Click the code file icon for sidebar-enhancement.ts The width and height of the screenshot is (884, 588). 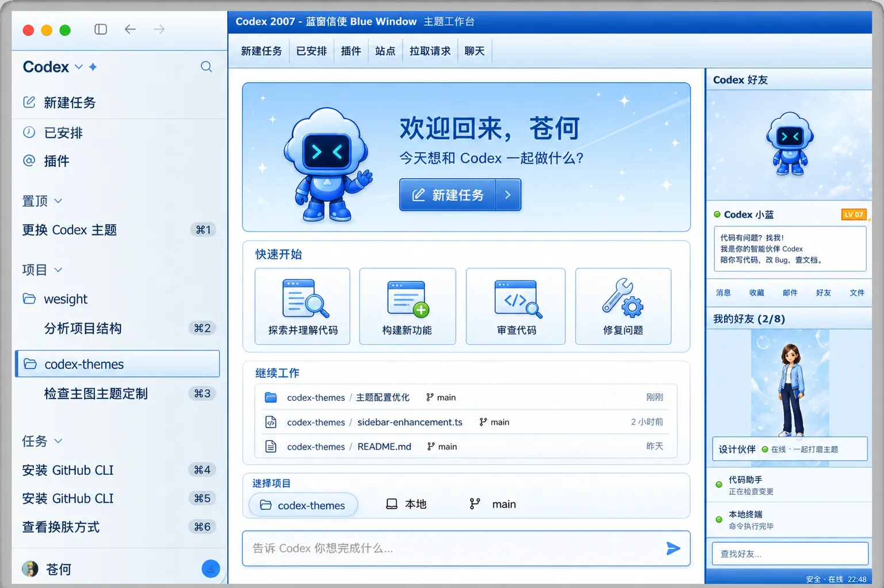point(271,422)
